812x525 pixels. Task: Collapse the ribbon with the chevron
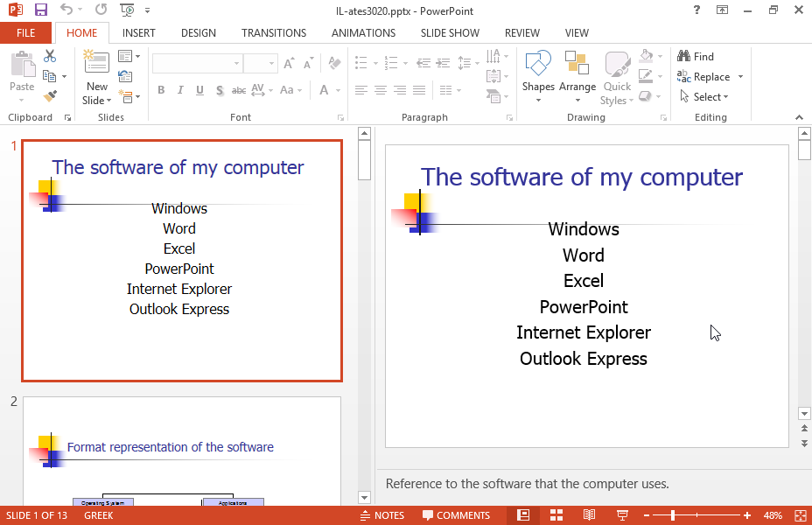[x=799, y=117]
